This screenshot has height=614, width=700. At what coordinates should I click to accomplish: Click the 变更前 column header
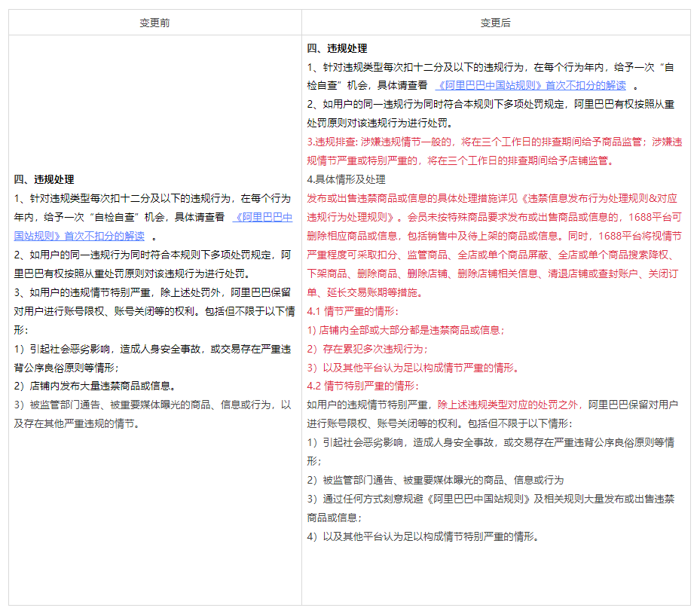154,23
